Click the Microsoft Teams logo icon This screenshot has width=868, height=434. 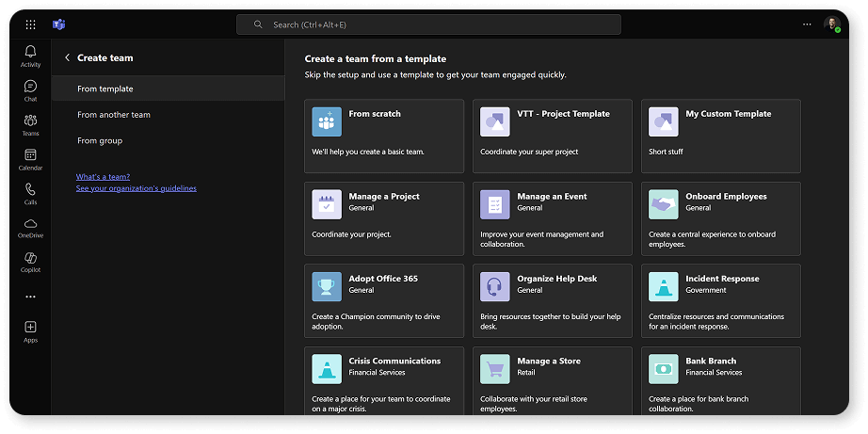pos(58,24)
